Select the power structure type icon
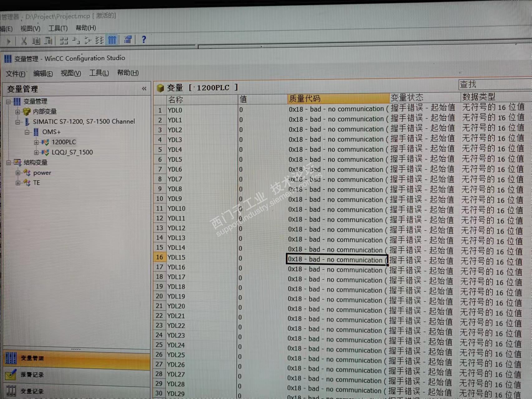Screen dimensions: 532x399 (27, 173)
